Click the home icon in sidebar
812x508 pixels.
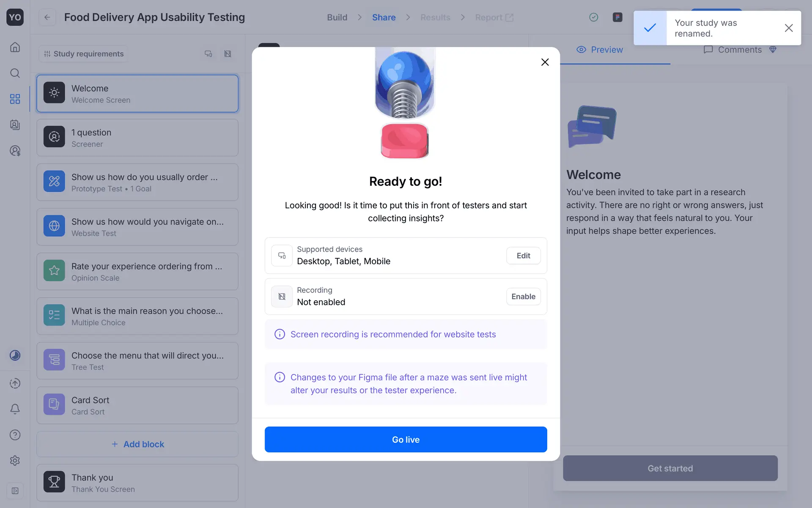15,47
